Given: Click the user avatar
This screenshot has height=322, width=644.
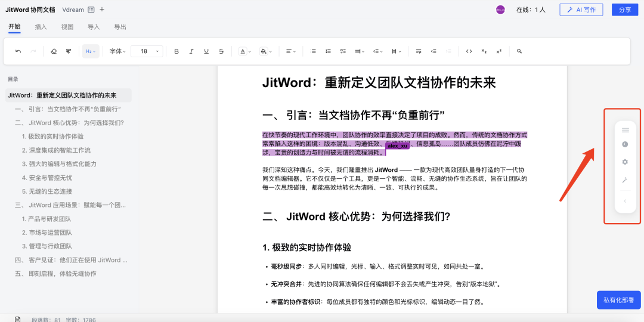Looking at the screenshot, I should tap(500, 10).
